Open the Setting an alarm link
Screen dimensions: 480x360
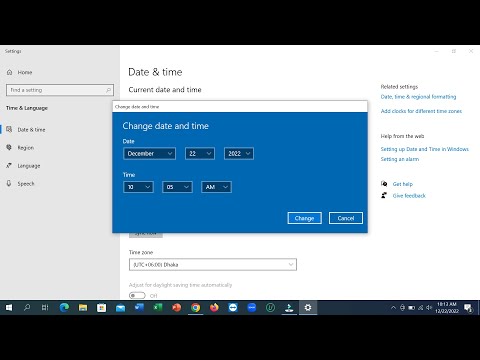[x=400, y=159]
